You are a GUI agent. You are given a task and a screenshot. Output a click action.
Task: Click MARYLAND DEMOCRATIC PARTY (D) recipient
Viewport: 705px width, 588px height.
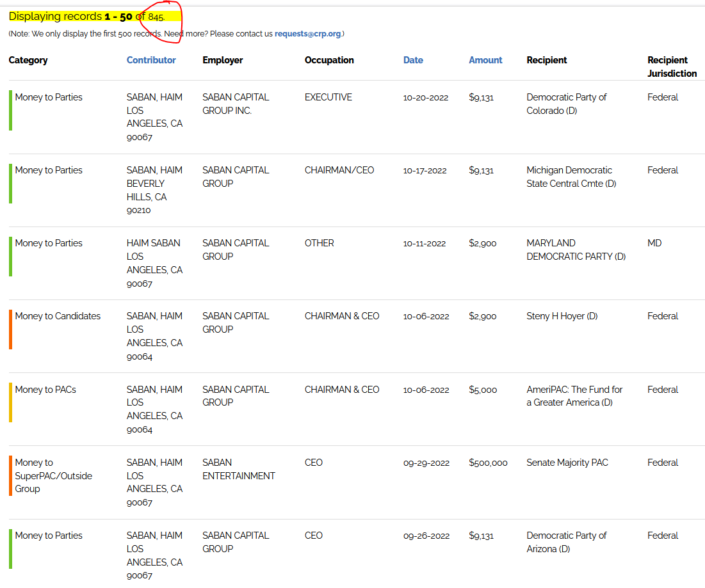click(576, 250)
